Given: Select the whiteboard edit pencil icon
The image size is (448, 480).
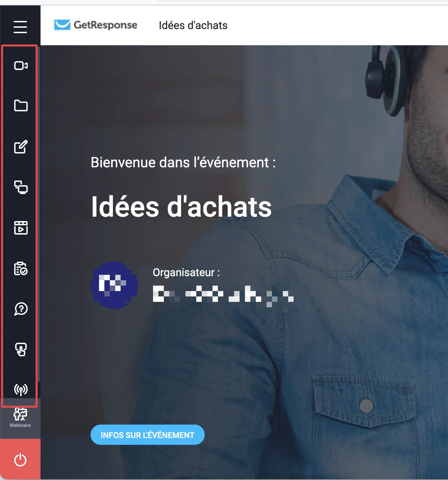Looking at the screenshot, I should 21,147.
